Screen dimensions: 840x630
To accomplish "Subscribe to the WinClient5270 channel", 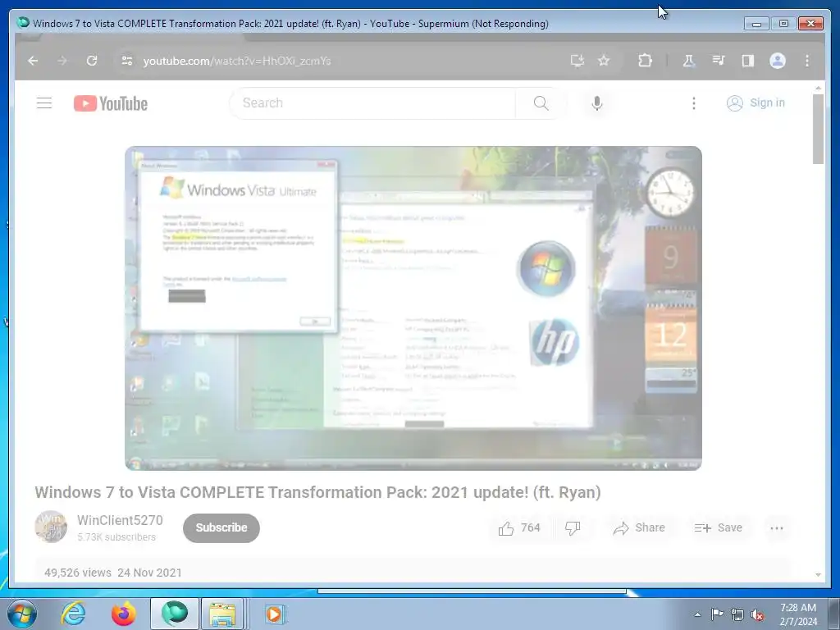I will point(221,527).
